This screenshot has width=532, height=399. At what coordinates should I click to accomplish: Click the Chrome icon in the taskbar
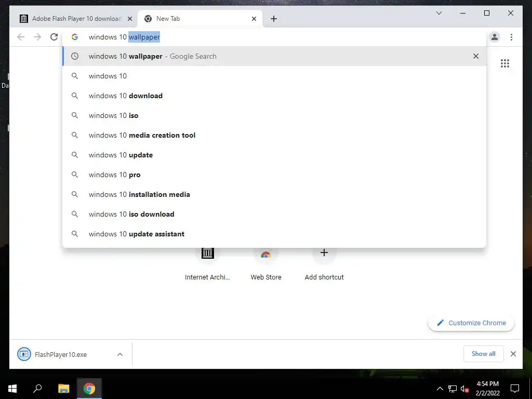89,389
